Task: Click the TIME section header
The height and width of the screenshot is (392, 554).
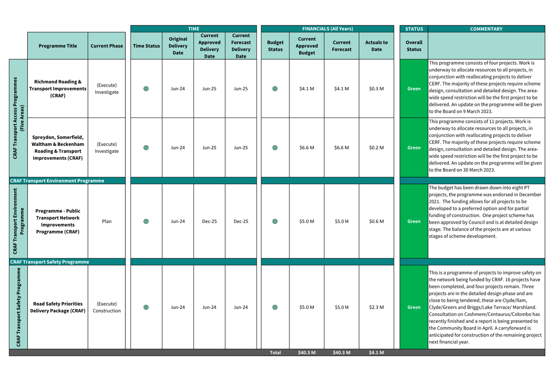Action: (194, 29)
